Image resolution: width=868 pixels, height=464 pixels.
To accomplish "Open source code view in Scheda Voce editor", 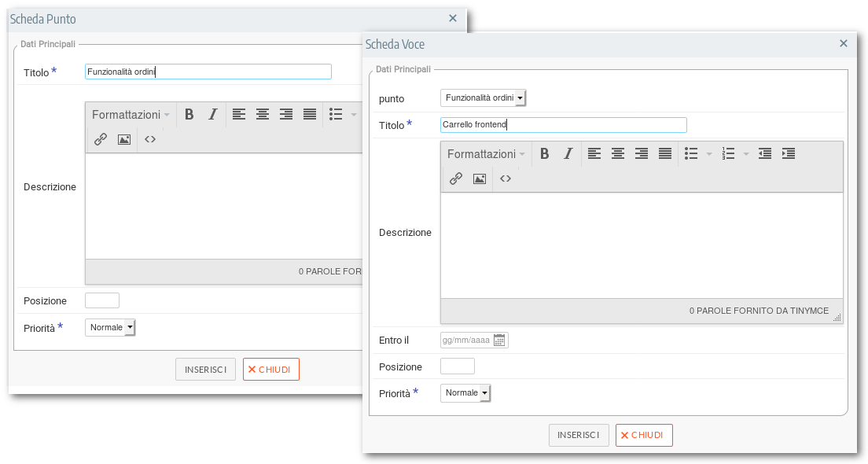I will click(506, 179).
